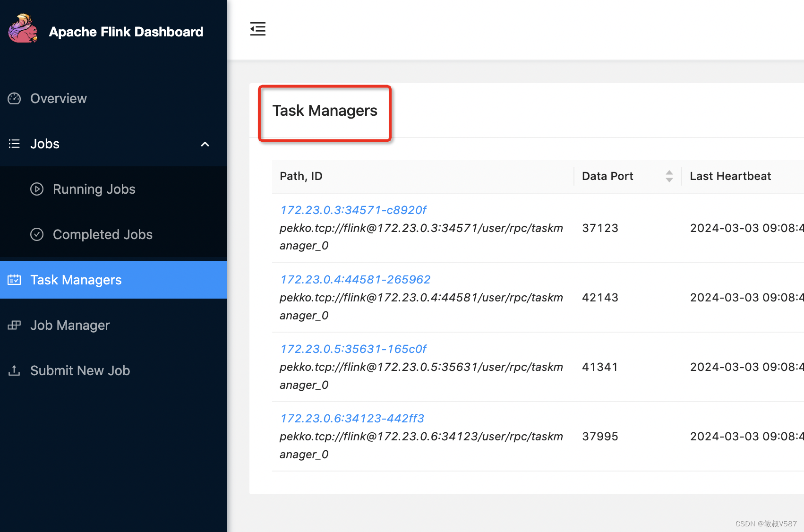
Task: Click the pekko path for 172.23.0.3:34571
Action: click(x=421, y=237)
